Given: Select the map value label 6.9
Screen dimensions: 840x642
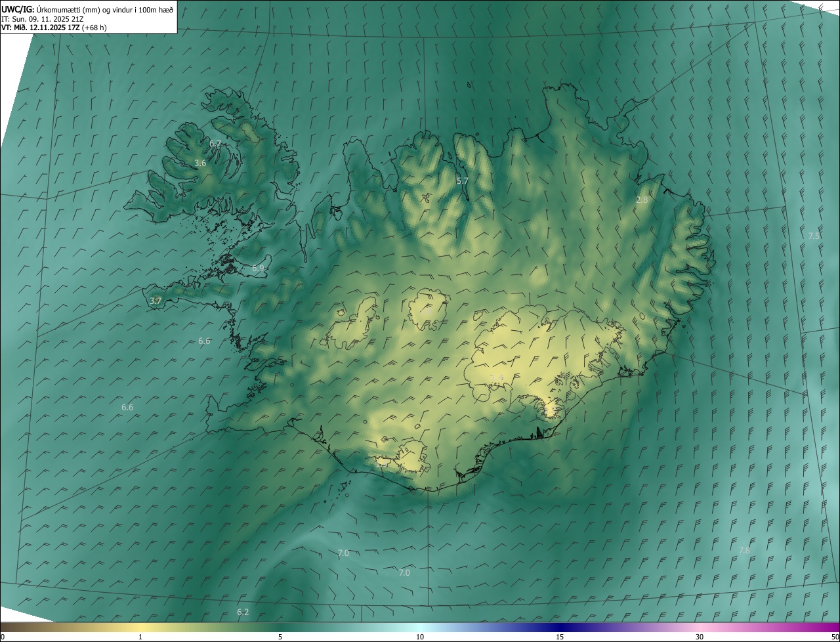Looking at the screenshot, I should pos(258,268).
